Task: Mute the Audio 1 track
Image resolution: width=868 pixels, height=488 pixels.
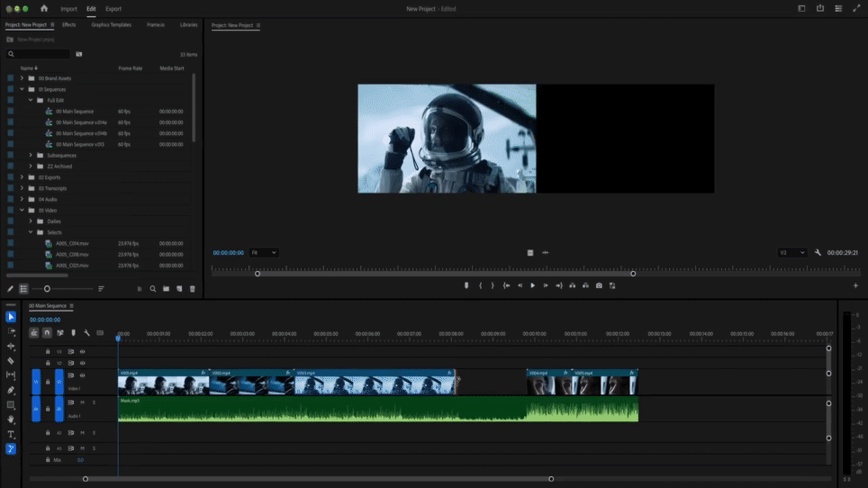Action: tap(82, 402)
